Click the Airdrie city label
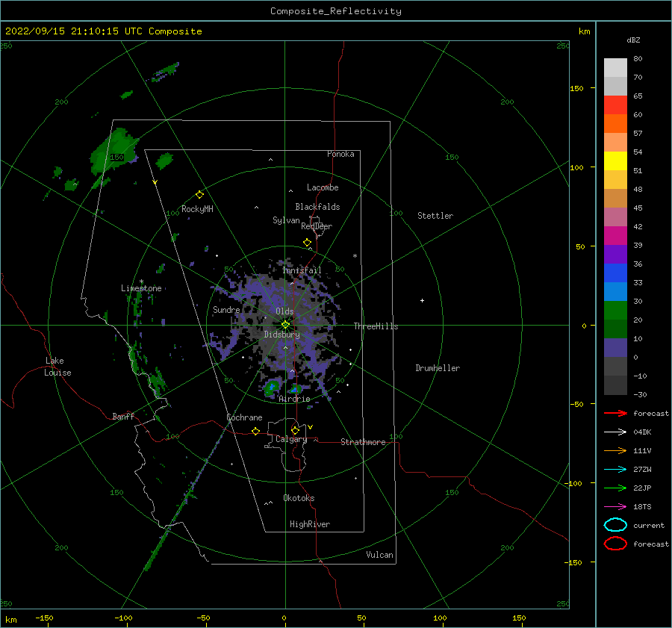672x628 pixels. (294, 399)
